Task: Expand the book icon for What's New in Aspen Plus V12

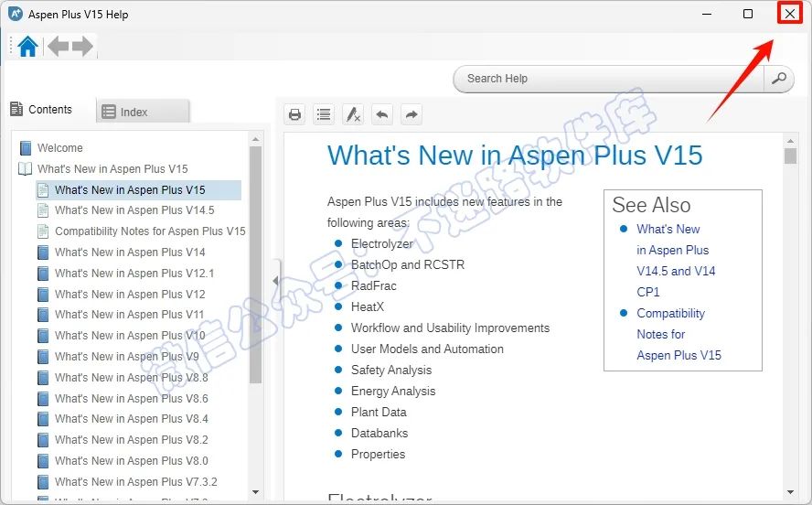Action: (43, 295)
